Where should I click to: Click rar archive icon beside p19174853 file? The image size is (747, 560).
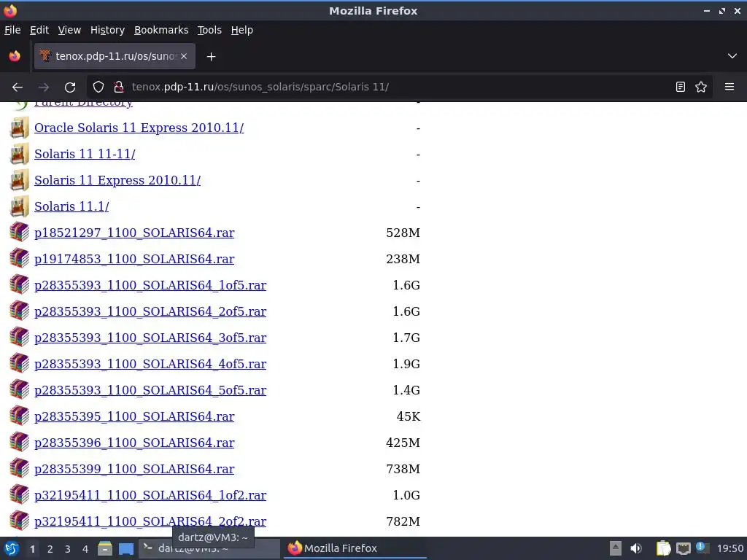coord(19,259)
